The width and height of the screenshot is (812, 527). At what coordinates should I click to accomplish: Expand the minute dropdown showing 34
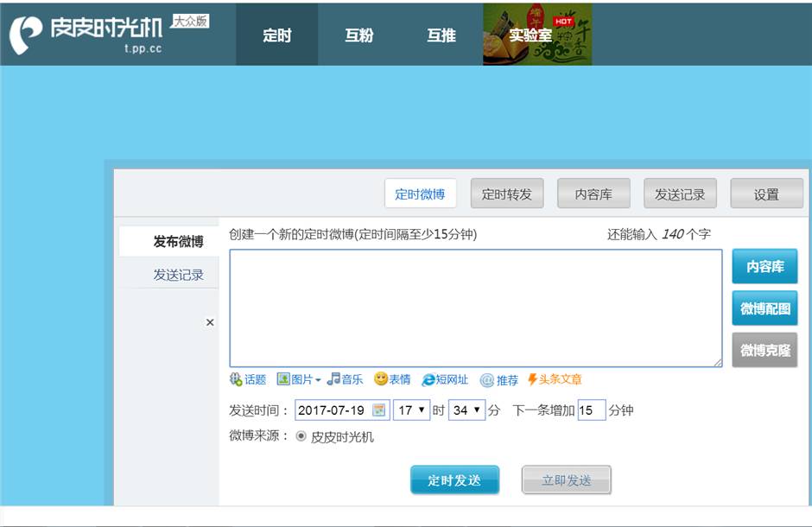pos(466,410)
